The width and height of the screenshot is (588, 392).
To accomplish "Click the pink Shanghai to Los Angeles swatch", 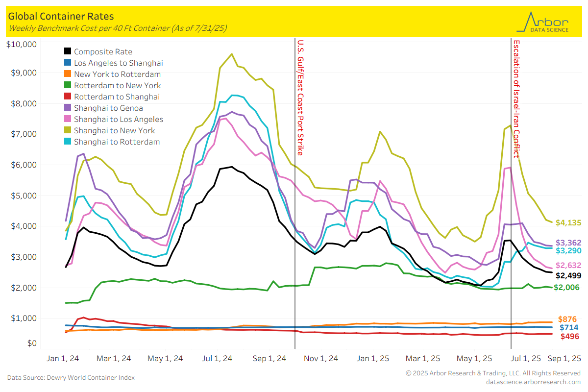I will tap(68, 119).
